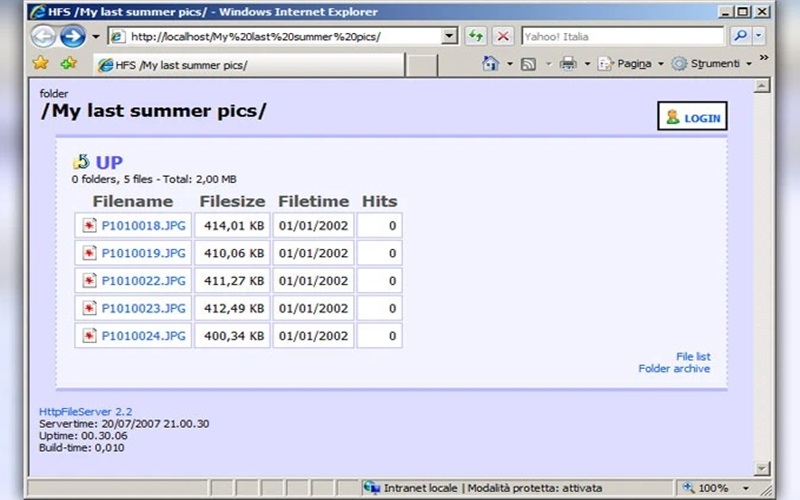Viewport: 800px width, 500px height.
Task: Click the red Stop loading icon
Action: pos(503,36)
